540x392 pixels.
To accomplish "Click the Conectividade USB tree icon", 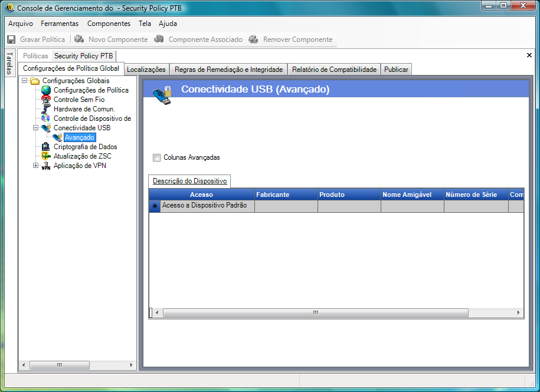I will point(46,128).
